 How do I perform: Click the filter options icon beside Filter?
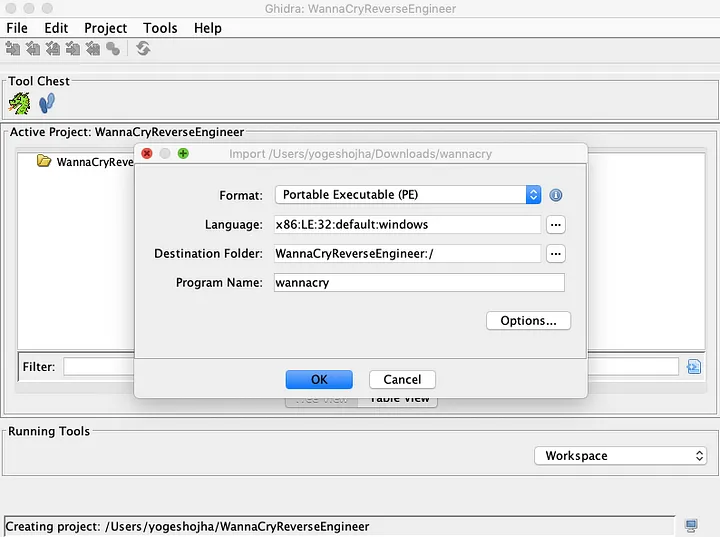coord(694,367)
